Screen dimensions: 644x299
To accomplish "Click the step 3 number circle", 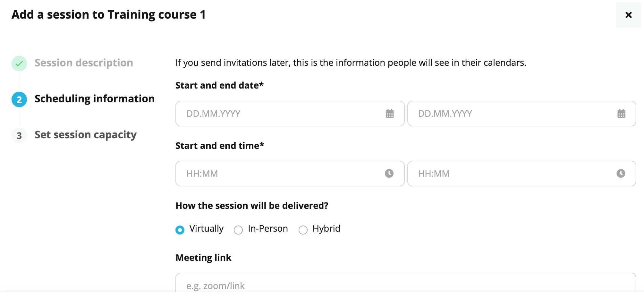I will pyautogui.click(x=19, y=135).
